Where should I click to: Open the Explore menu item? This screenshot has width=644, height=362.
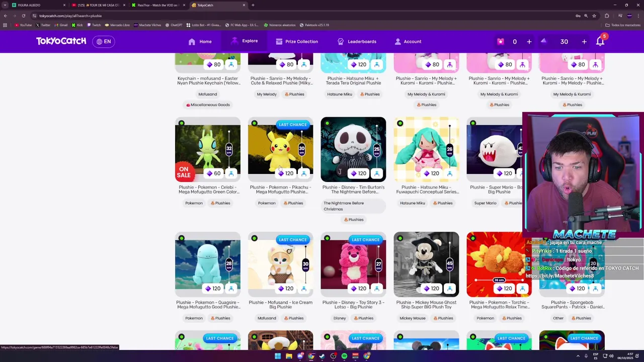[244, 41]
